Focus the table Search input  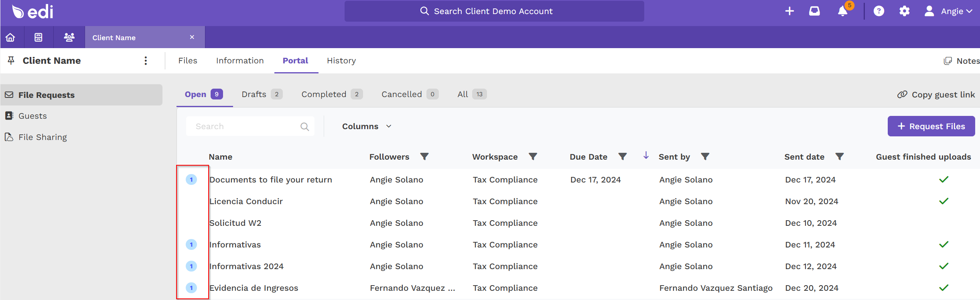pos(250,126)
